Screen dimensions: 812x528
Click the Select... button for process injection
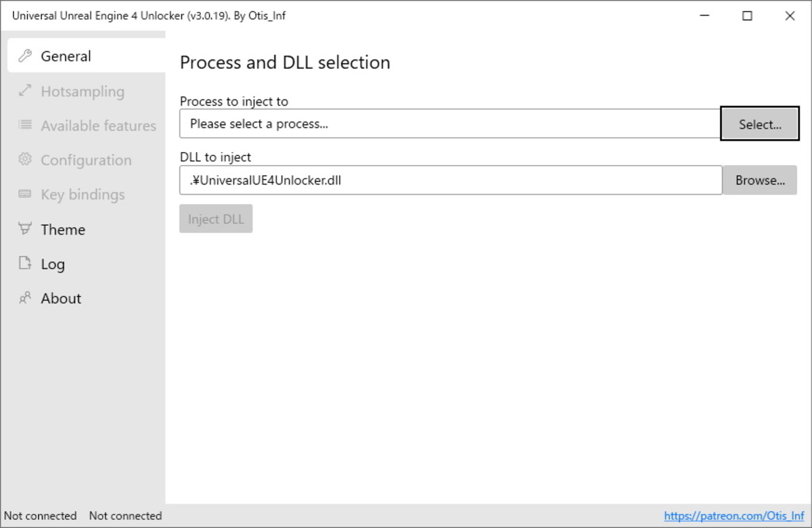tap(759, 124)
